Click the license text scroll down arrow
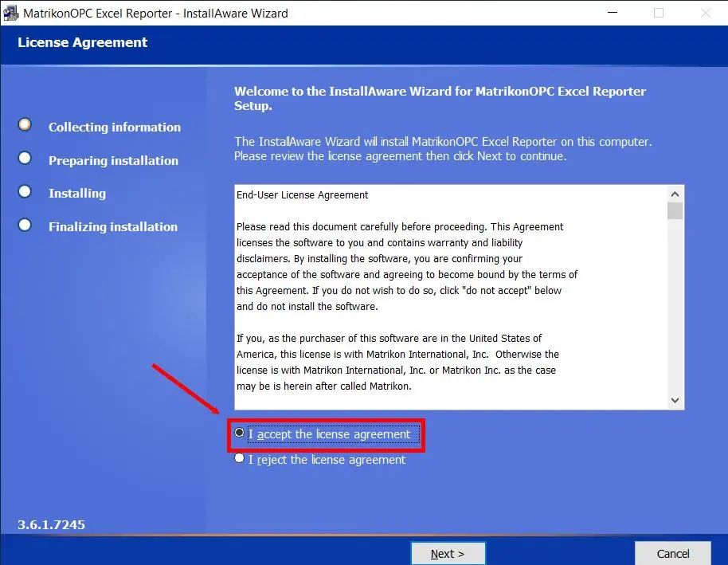Image resolution: width=728 pixels, height=565 pixels. click(x=675, y=400)
